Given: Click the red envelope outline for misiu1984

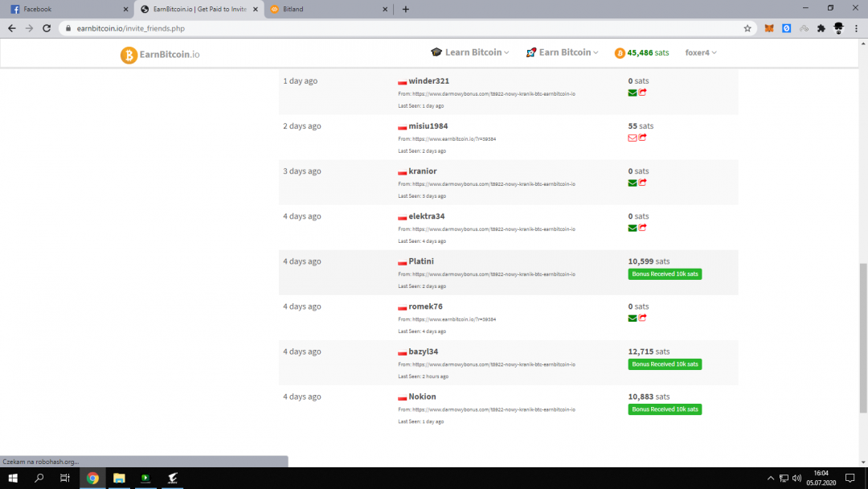Looking at the screenshot, I should pyautogui.click(x=633, y=138).
